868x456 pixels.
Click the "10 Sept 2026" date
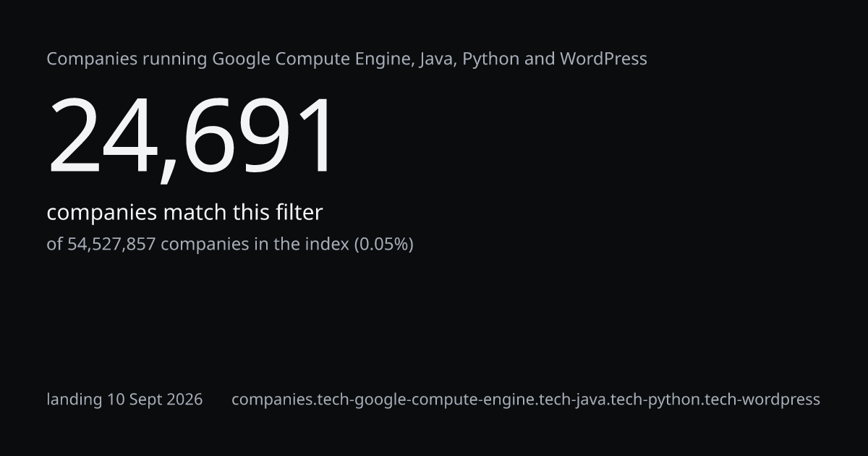[x=155, y=400]
